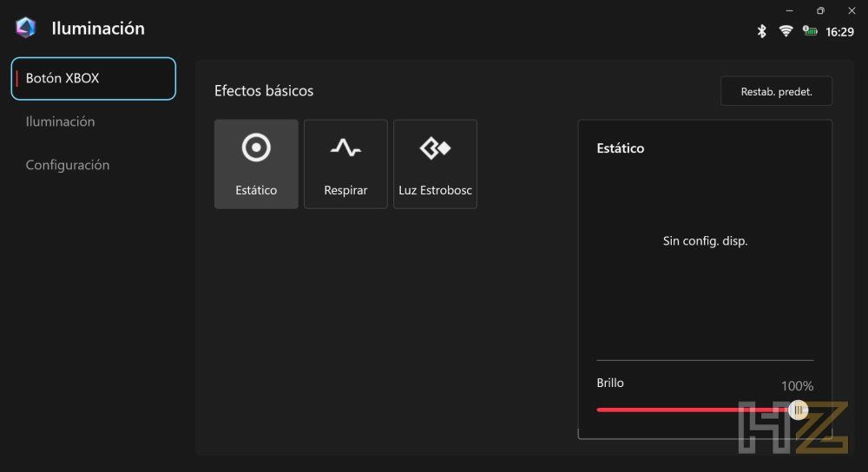This screenshot has width=868, height=472.
Task: Click the Efectos básicos heading
Action: (x=264, y=91)
